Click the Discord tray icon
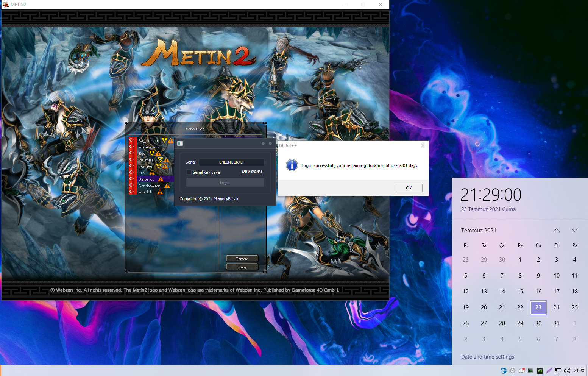The width and height of the screenshot is (588, 376). (522, 371)
